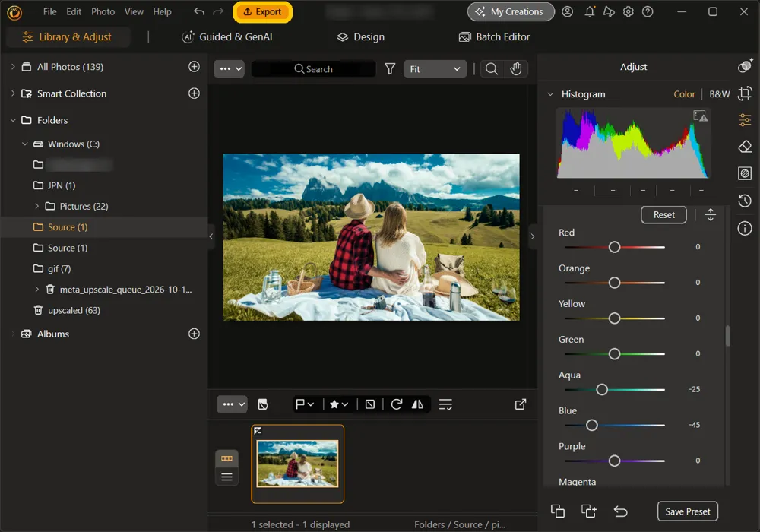The width and height of the screenshot is (760, 532).
Task: Open help question mark icon
Action: 648,11
